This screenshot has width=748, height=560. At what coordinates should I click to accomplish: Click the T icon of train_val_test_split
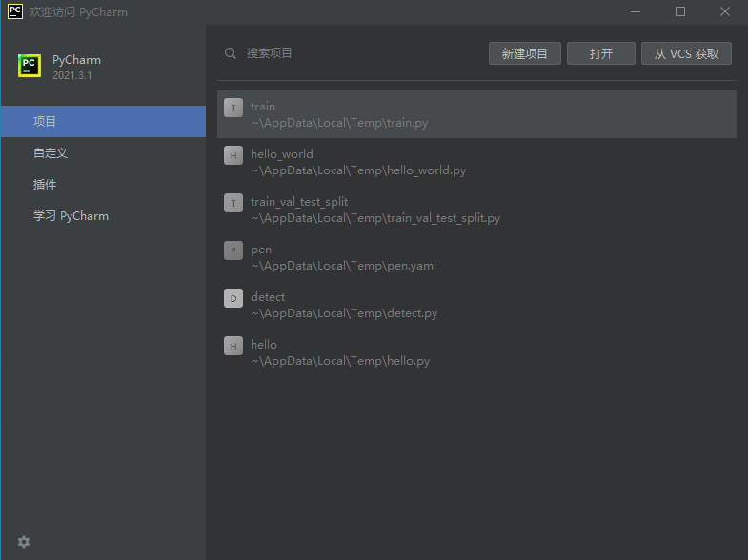233,203
